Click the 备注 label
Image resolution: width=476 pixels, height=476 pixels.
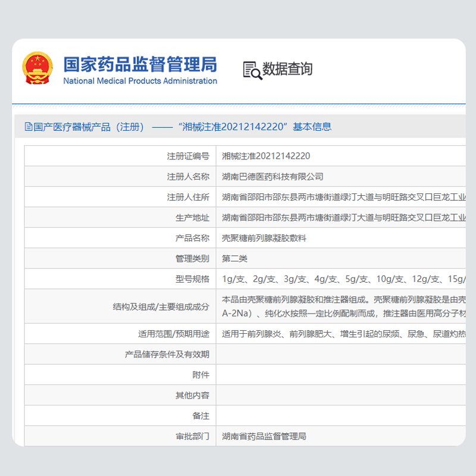click(201, 416)
